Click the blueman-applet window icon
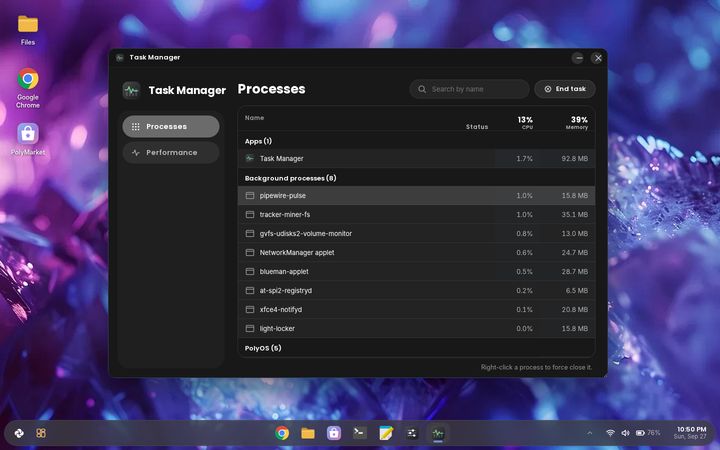The width and height of the screenshot is (720, 450). click(x=250, y=271)
